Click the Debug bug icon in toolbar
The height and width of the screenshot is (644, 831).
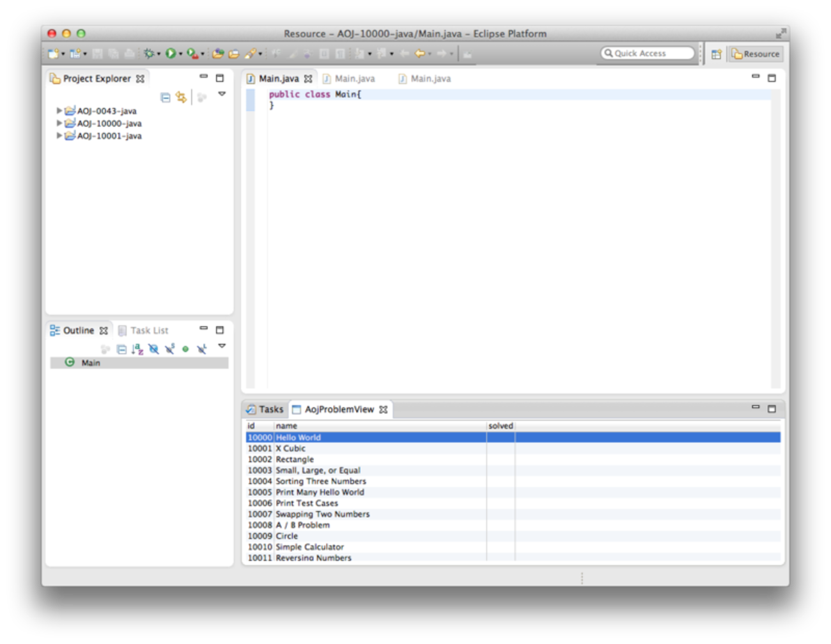click(148, 54)
